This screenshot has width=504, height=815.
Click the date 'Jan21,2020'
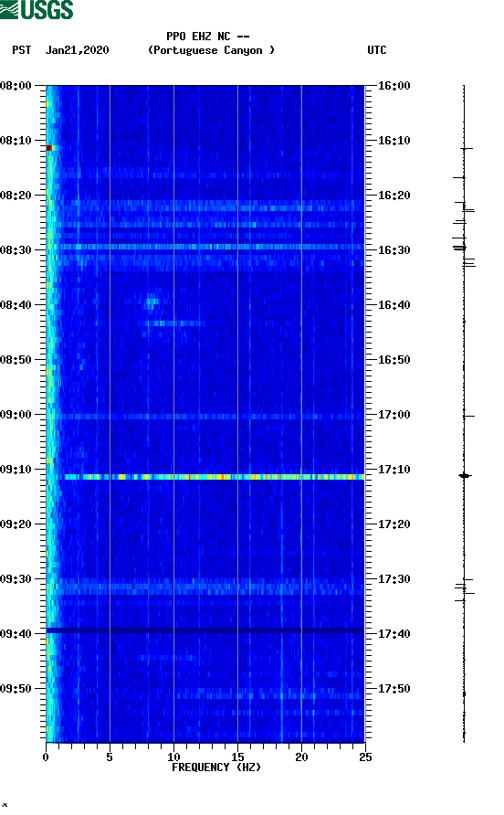[x=78, y=50]
